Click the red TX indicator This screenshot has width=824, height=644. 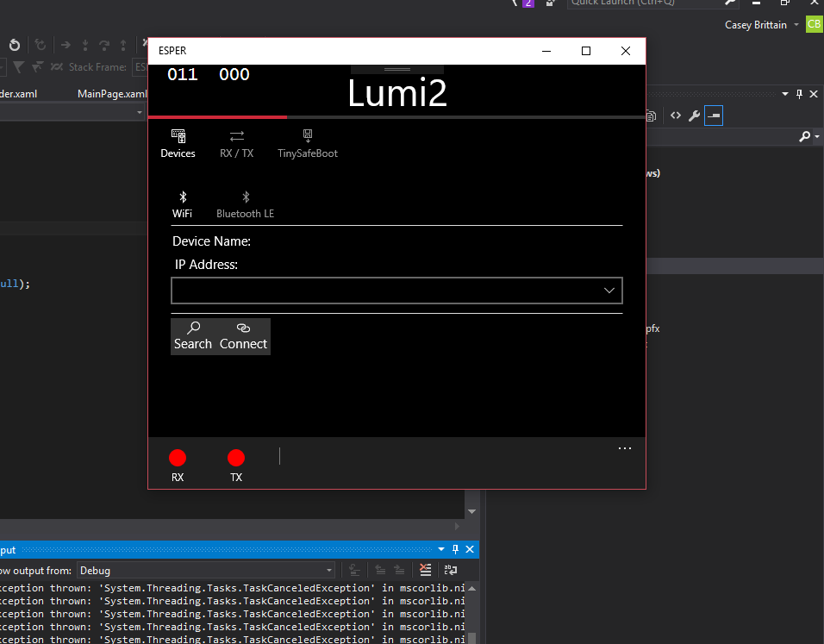(x=236, y=459)
